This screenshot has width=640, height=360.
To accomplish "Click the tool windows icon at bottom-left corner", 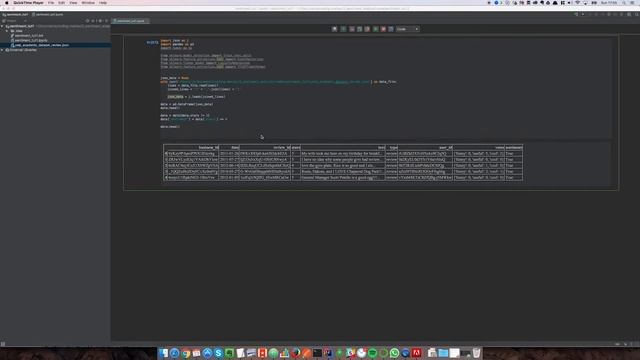I will (x=3, y=344).
